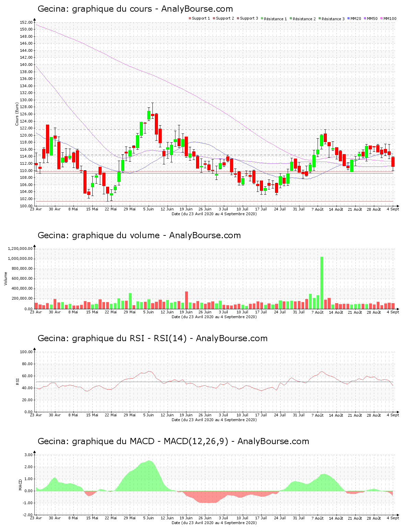Viewport: 412px width, 532px height.
Task: Click '23 Avr' date under the price chart
Action: tap(36, 209)
